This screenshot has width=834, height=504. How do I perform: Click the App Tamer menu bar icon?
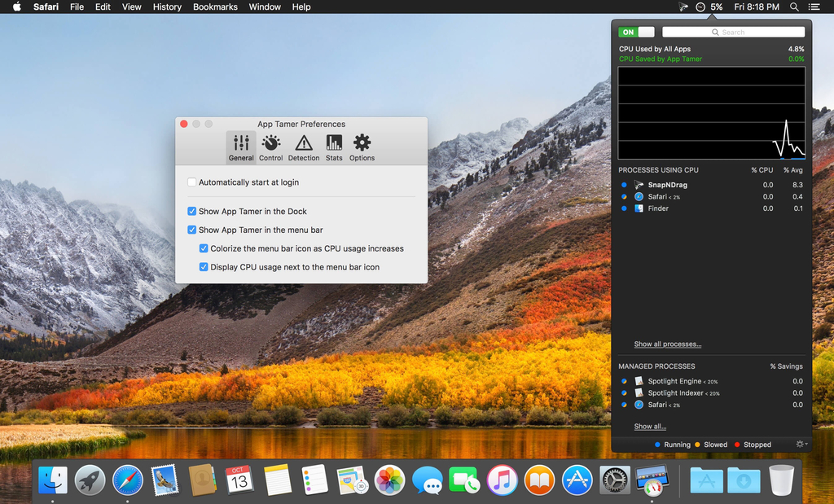(701, 7)
